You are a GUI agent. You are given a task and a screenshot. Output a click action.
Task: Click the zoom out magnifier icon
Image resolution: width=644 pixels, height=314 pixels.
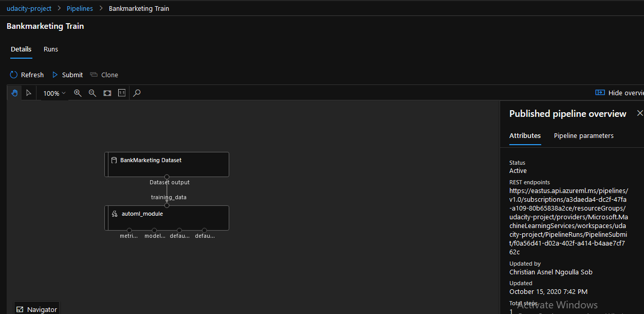[93, 93]
